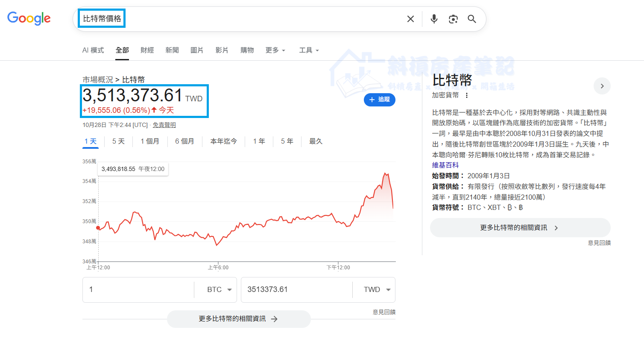Start voice search with microphone icon

click(434, 19)
